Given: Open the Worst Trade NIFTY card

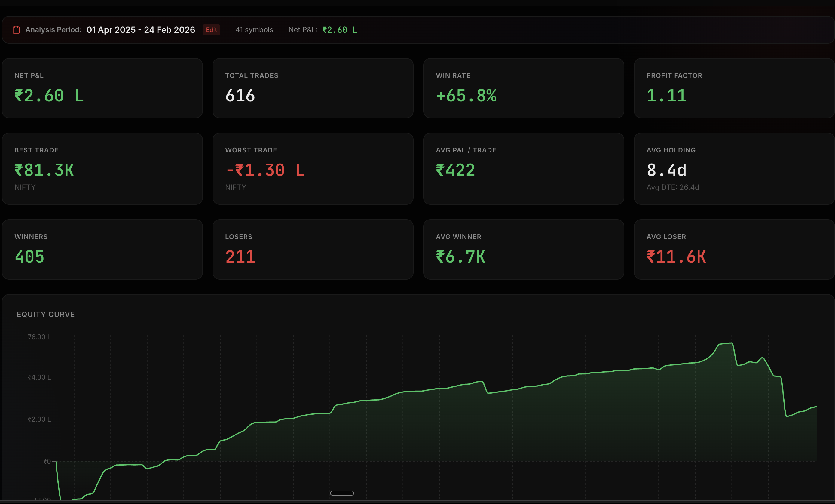Looking at the screenshot, I should 312,168.
